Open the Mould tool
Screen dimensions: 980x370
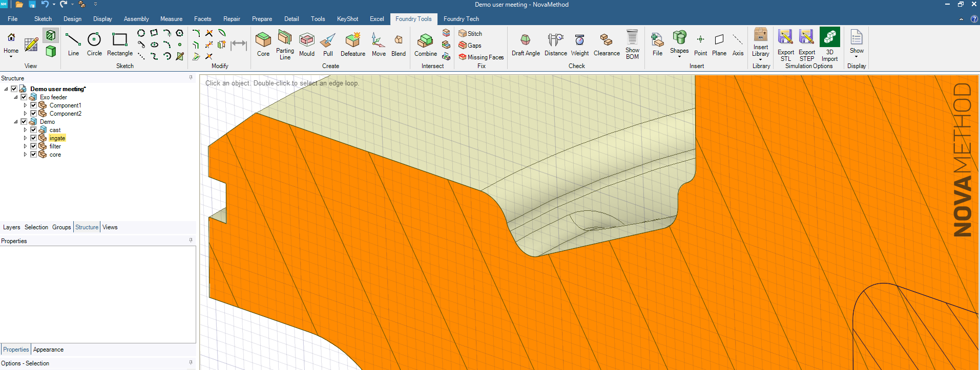pos(306,44)
